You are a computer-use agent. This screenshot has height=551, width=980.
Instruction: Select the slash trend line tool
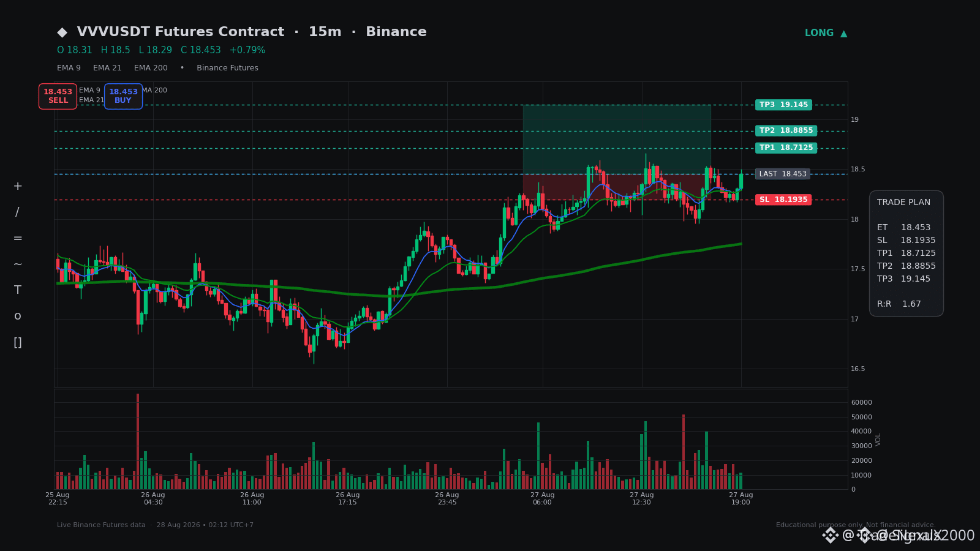tap(17, 212)
